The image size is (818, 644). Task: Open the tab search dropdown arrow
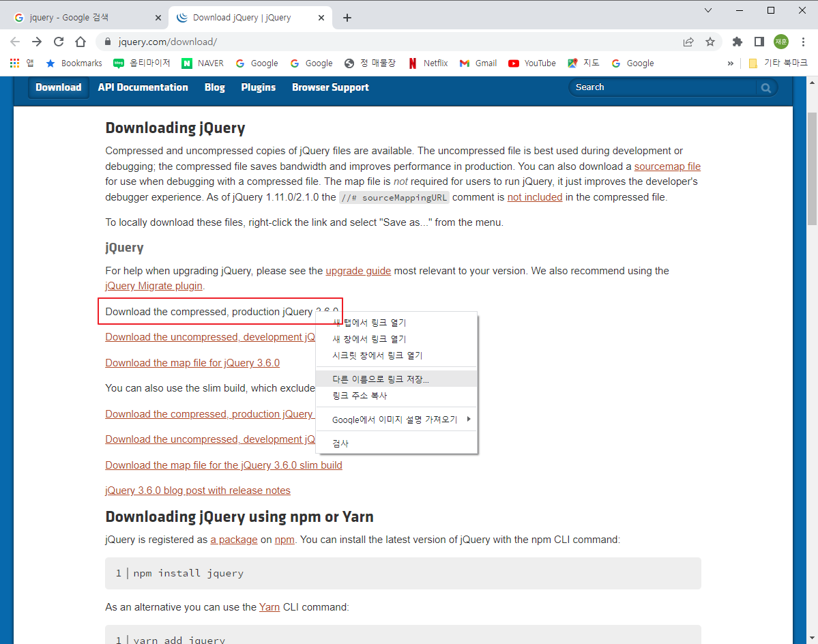[x=708, y=10]
